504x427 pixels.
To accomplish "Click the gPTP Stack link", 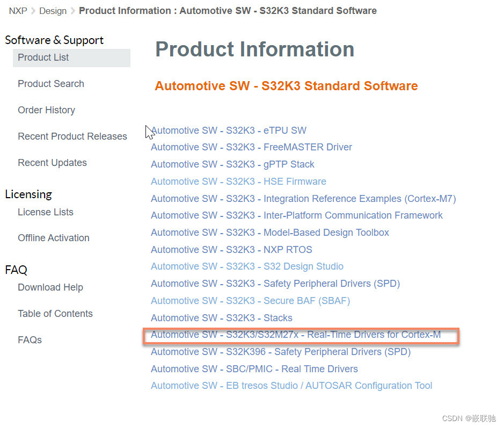I will (x=232, y=164).
